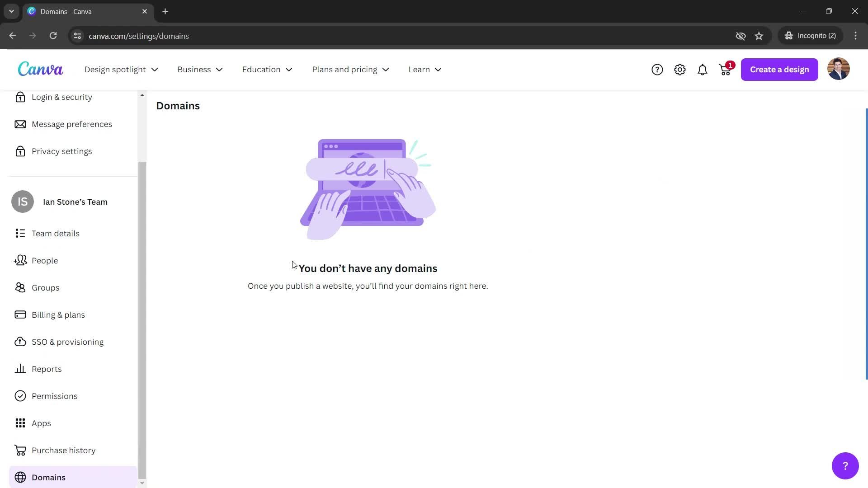Click the Login & security settings icon

[20, 97]
